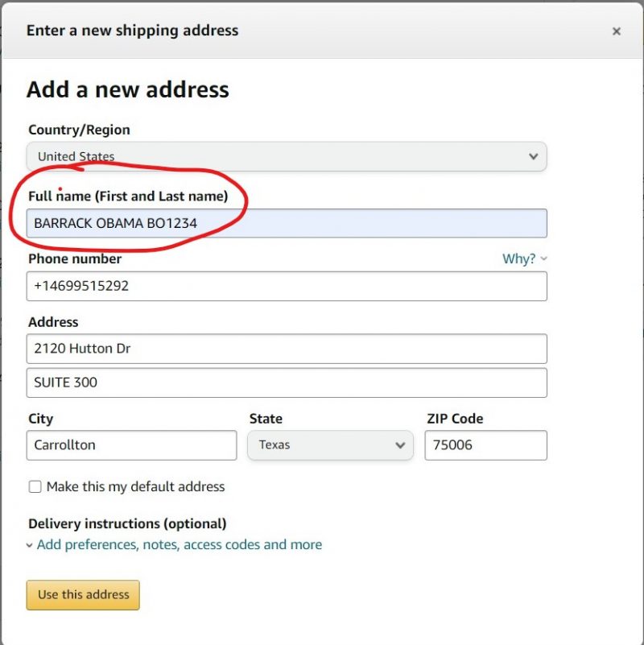Click the 'Why?' link by Phone number

point(518,258)
